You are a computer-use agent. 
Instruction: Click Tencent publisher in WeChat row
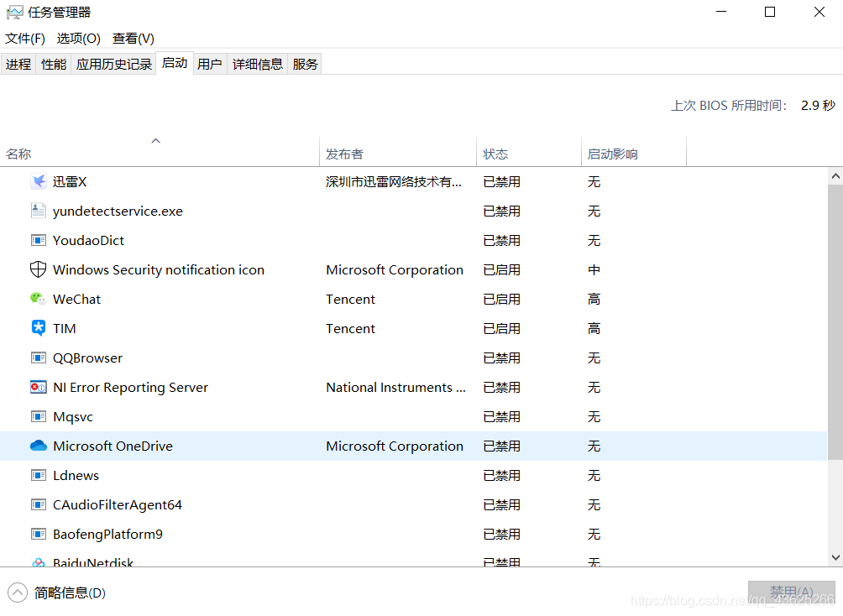(x=350, y=299)
